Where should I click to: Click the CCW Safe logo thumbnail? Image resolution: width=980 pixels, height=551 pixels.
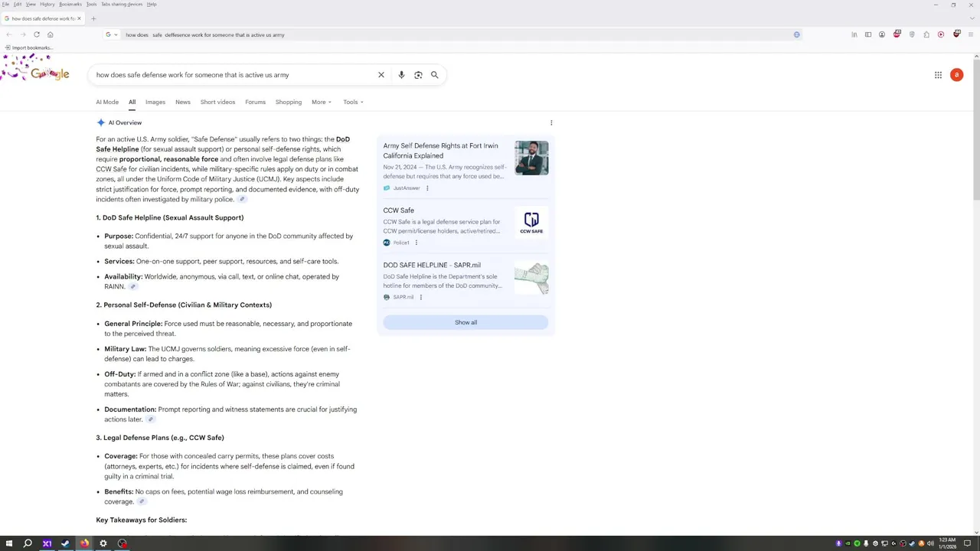click(x=531, y=223)
